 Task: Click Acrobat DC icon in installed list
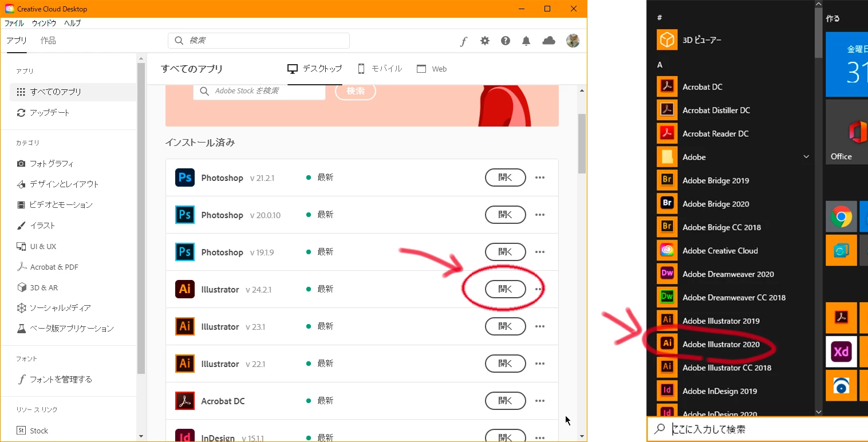pyautogui.click(x=185, y=401)
